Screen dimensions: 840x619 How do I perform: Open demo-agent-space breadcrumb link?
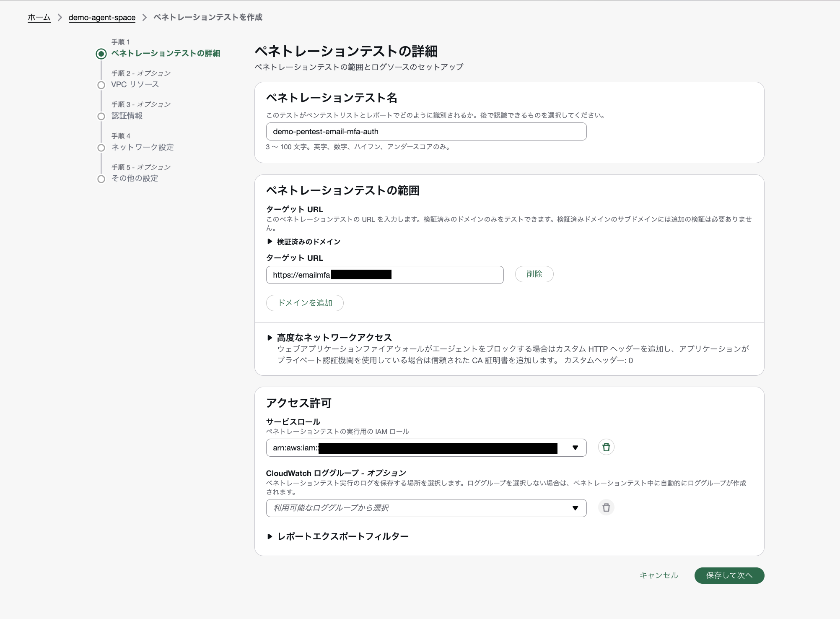(102, 18)
